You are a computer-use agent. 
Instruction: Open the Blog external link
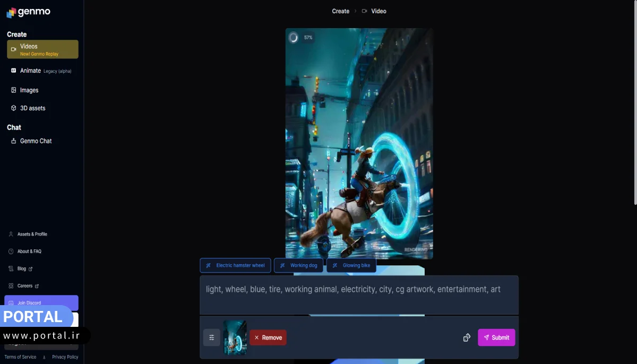coord(22,268)
